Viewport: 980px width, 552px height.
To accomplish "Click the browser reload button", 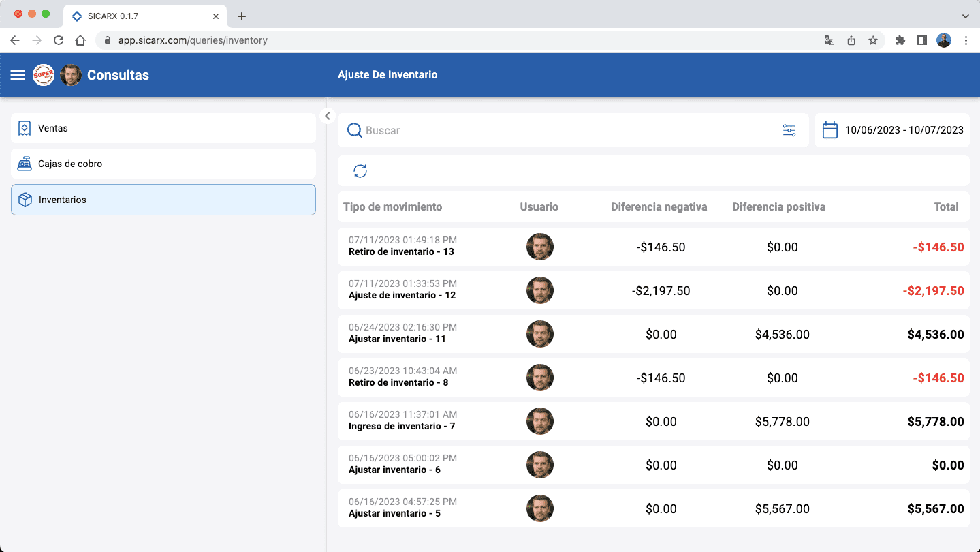I will [59, 40].
